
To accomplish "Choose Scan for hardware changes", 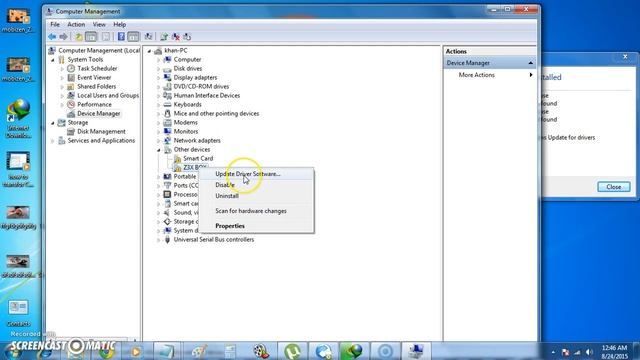I will pos(257,211).
